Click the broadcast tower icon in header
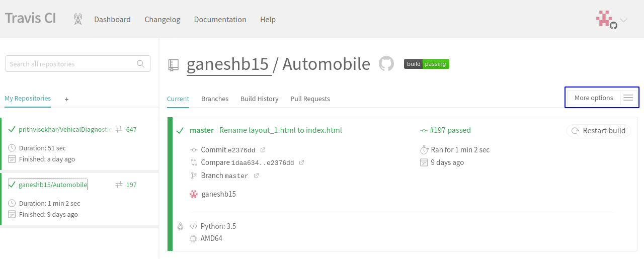Screen dimensions: 644x259 [77, 19]
